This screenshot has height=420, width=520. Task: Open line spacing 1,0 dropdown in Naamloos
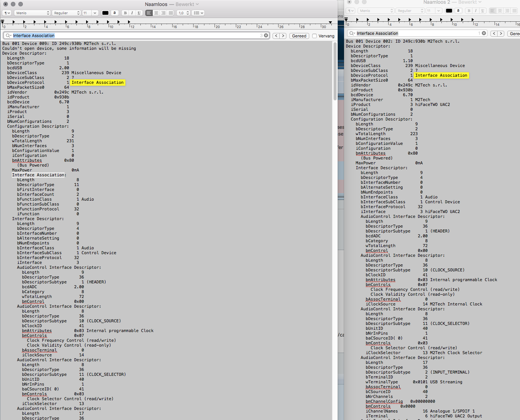click(x=183, y=13)
